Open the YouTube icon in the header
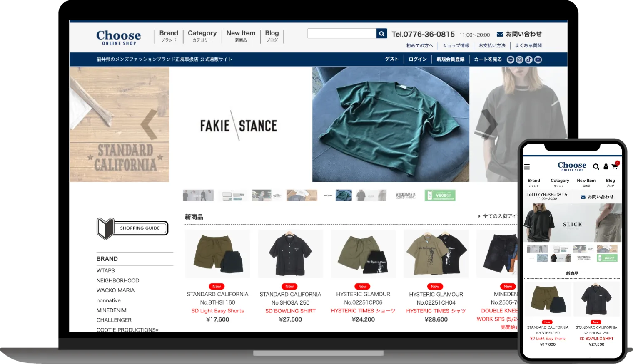Image resolution: width=633 pixels, height=364 pixels. coord(538,59)
